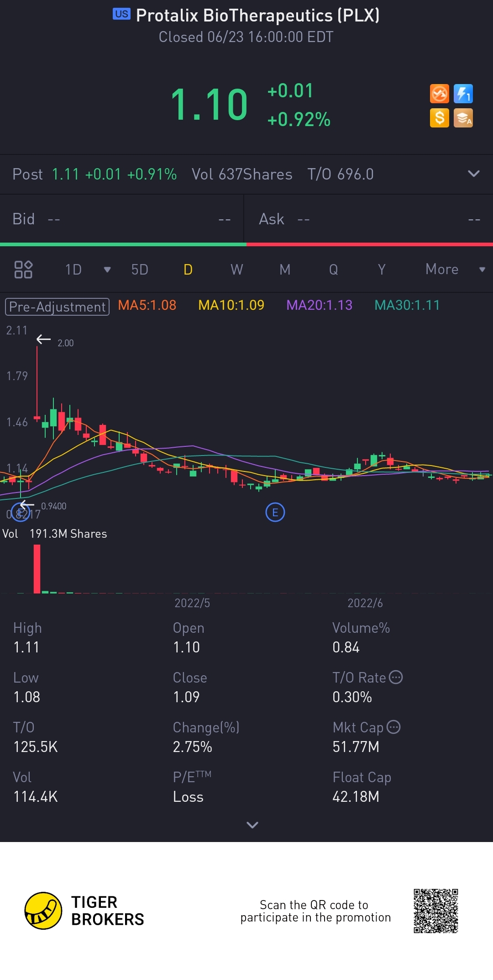Viewport: 493px width, 980px height.
Task: Tap the large 1.10 price
Action: click(x=209, y=105)
